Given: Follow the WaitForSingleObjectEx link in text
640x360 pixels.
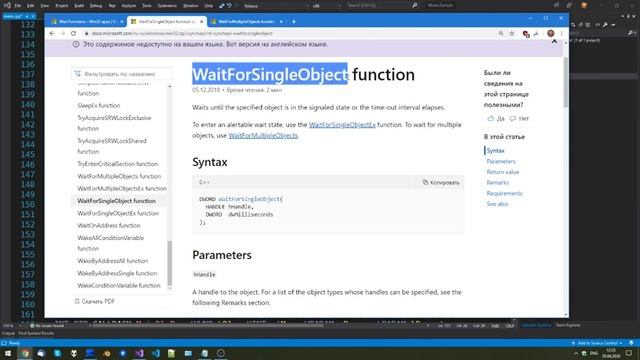Looking at the screenshot, I should pos(342,124).
